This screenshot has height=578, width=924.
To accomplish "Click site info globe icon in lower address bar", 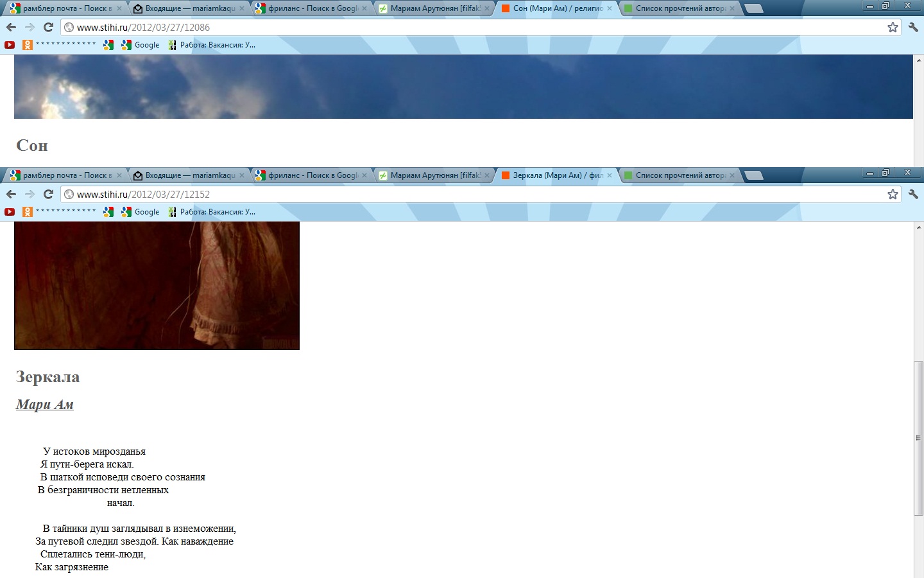I will click(69, 194).
